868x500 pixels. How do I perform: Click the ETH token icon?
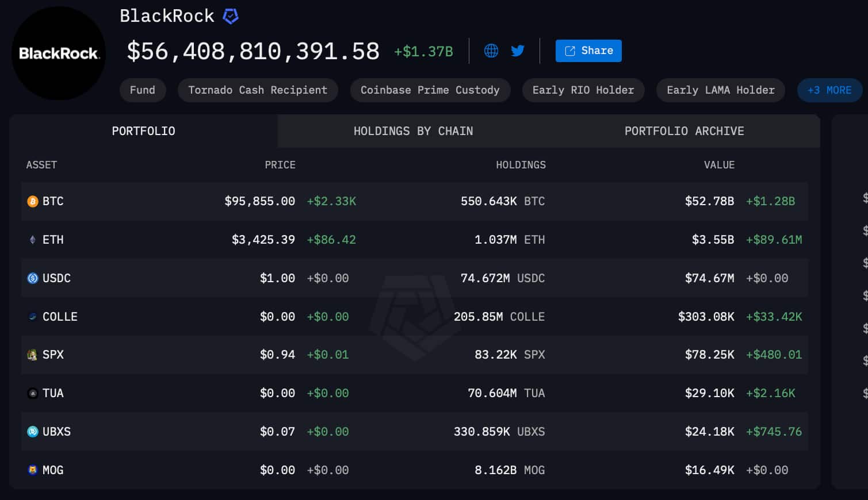[x=32, y=240]
